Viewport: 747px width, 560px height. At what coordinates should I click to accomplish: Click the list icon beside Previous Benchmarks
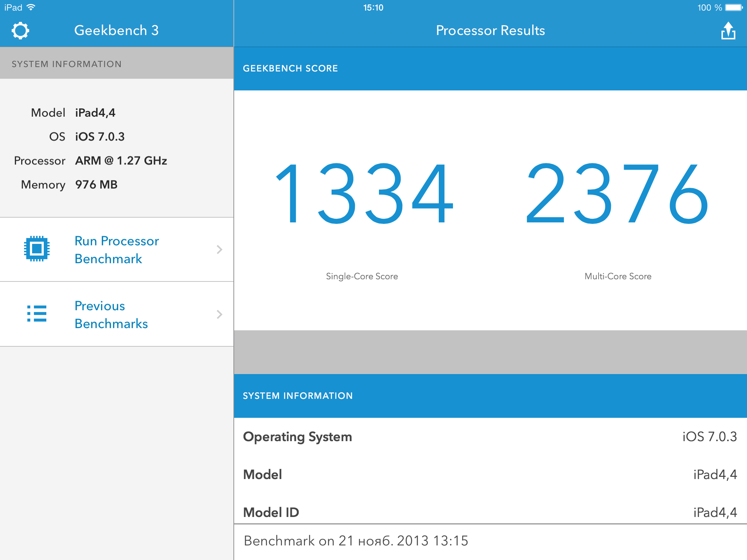[x=37, y=314]
